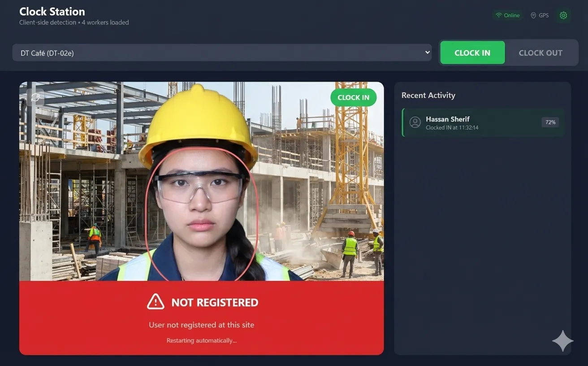This screenshot has width=588, height=366.
Task: Expand the Recent Activity panel
Action: (428, 95)
